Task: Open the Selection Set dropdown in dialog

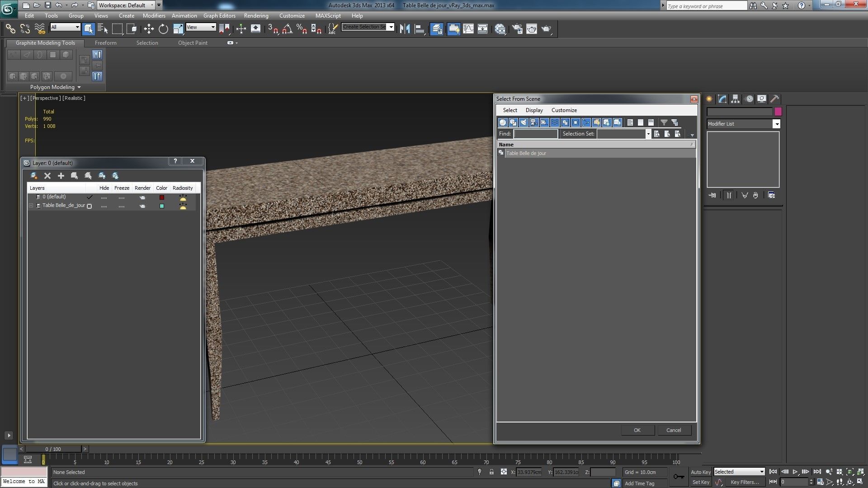Action: (648, 134)
